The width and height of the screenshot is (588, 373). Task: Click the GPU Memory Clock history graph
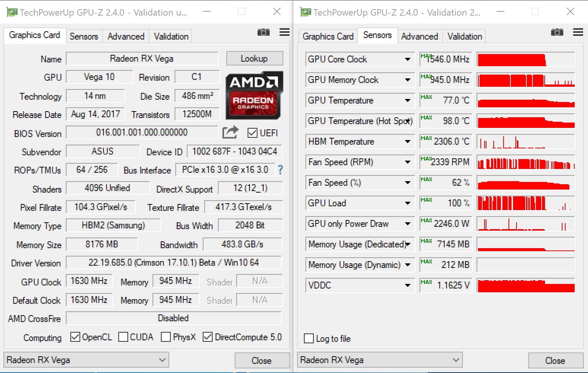coord(526,80)
